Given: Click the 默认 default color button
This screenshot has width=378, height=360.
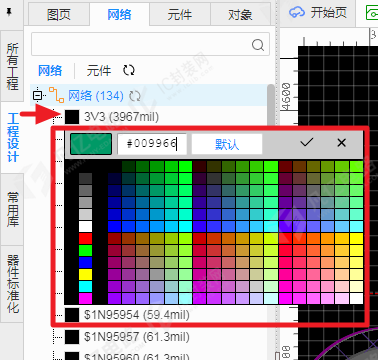Looking at the screenshot, I should (227, 144).
